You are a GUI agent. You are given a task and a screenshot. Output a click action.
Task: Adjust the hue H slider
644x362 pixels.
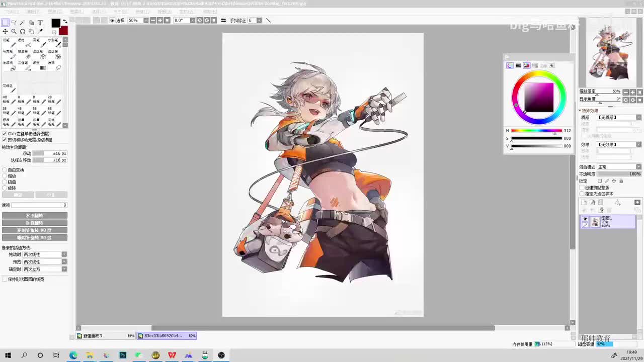coord(536,131)
